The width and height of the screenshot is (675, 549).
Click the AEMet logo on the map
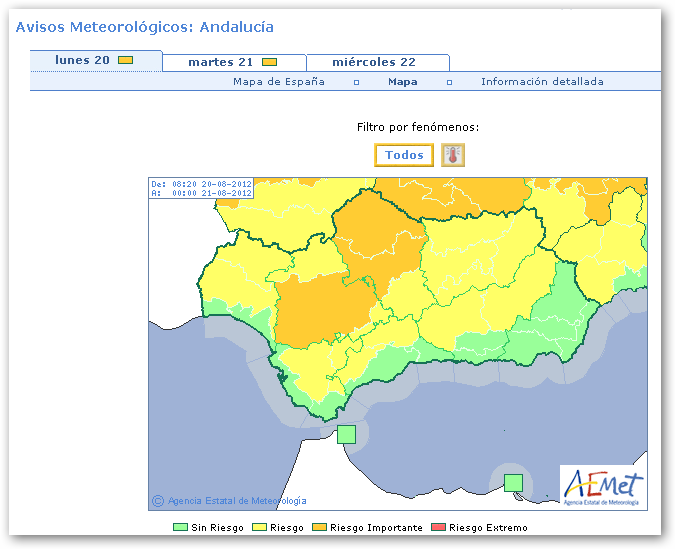602,486
